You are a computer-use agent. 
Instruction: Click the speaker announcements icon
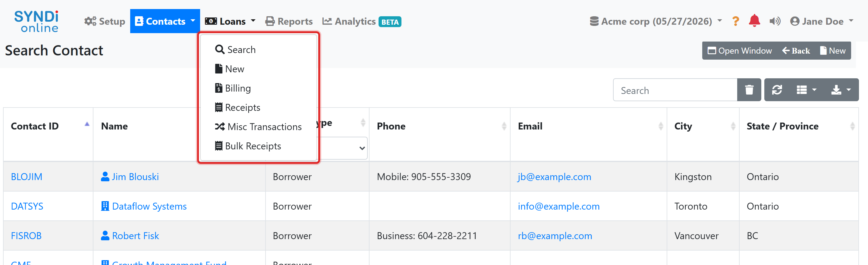pos(775,21)
